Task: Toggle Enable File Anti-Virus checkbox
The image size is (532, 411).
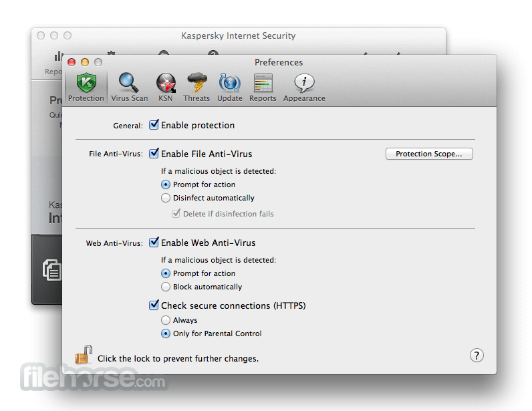Action: coord(154,153)
